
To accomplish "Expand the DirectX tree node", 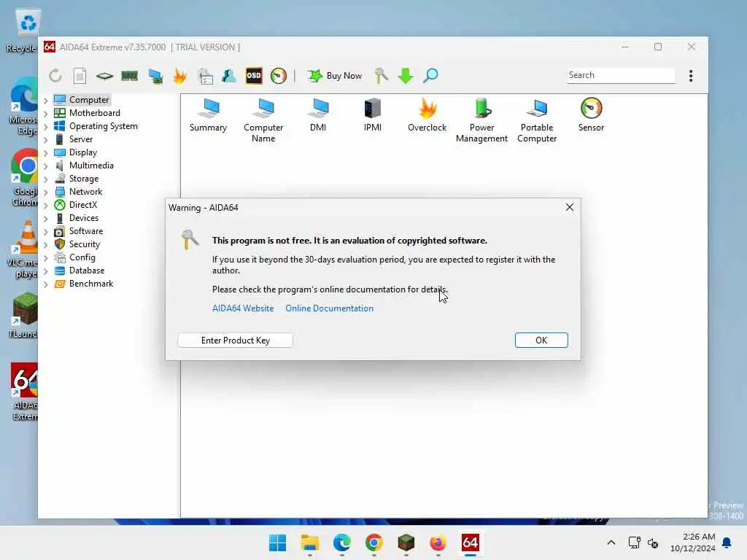I will 46,205.
